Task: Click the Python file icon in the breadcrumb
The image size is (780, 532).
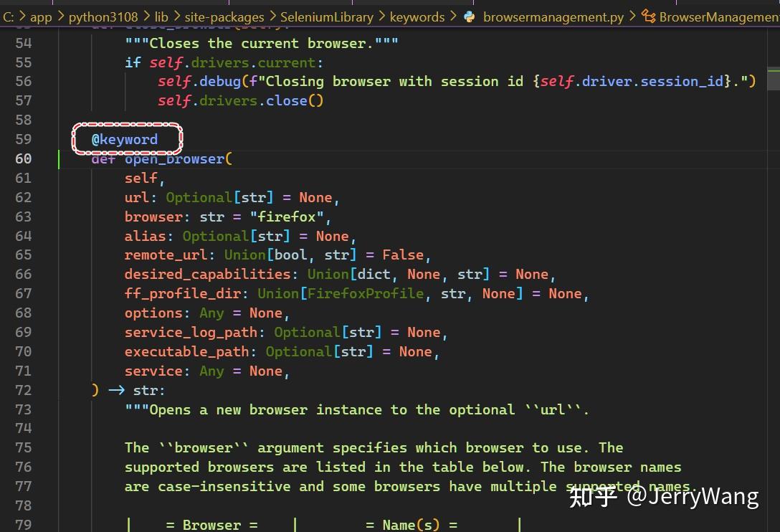Action: tap(470, 16)
